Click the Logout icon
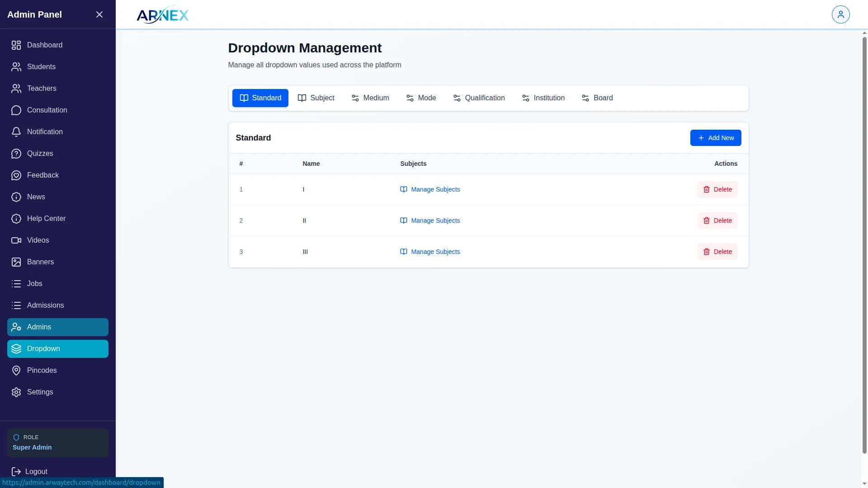Screen dimensions: 868x488 16,472
